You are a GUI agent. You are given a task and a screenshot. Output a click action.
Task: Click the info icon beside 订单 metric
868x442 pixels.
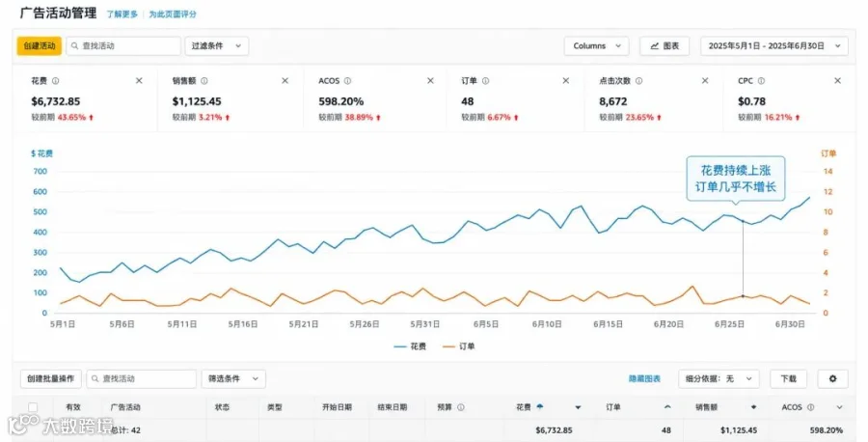485,81
